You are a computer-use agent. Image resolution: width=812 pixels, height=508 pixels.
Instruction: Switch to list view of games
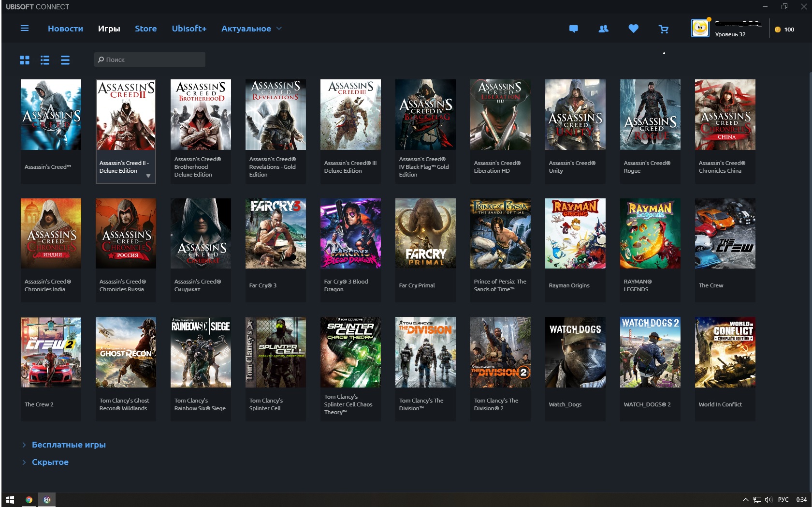44,60
